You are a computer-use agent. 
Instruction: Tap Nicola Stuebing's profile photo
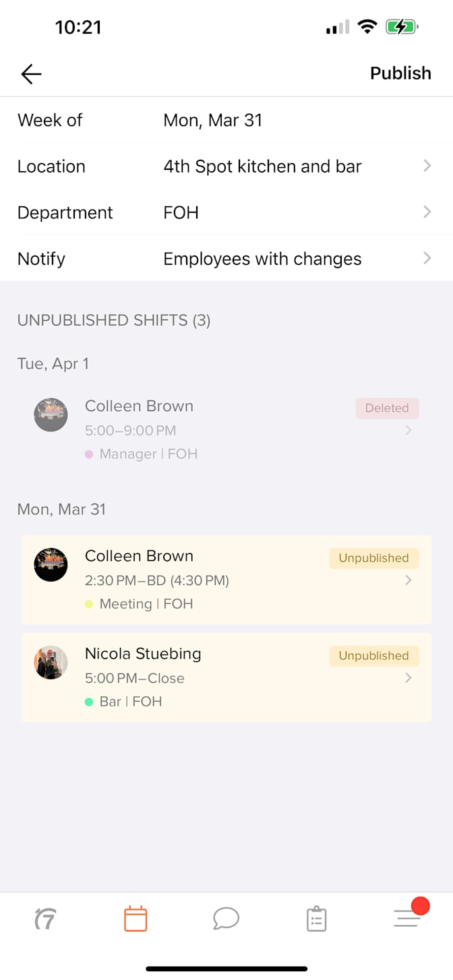[x=51, y=663]
